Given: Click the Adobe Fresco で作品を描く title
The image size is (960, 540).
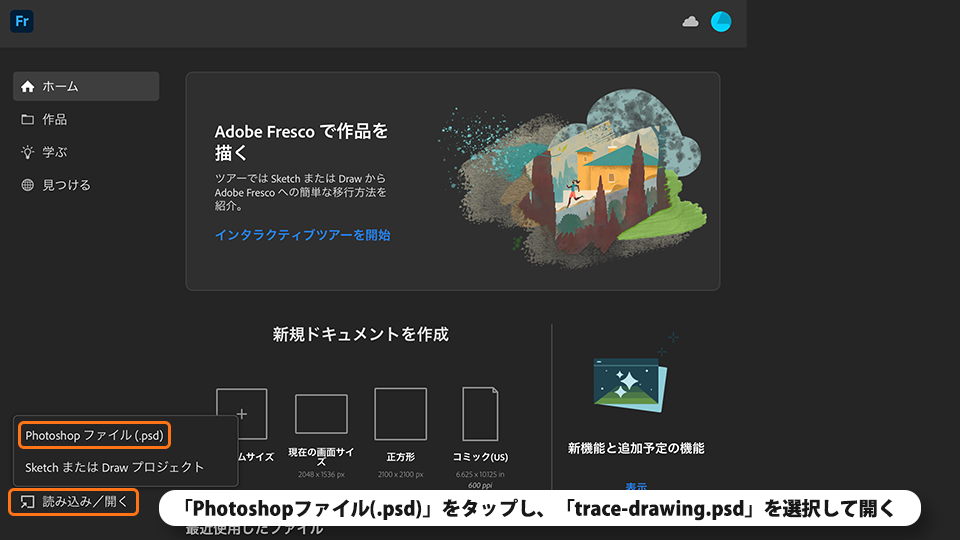Looking at the screenshot, I should pos(301,141).
